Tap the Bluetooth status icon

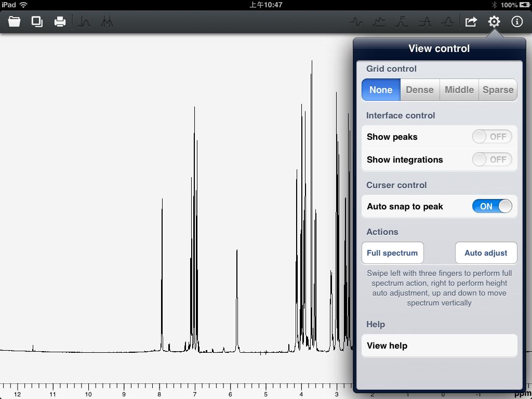click(x=495, y=5)
